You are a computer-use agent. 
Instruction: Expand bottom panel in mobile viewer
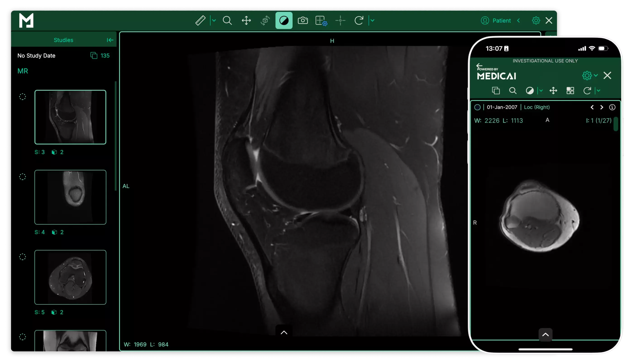pos(546,335)
